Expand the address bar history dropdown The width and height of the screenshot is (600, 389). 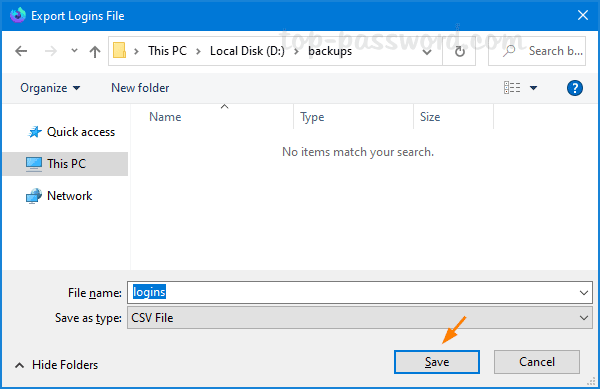tap(427, 52)
